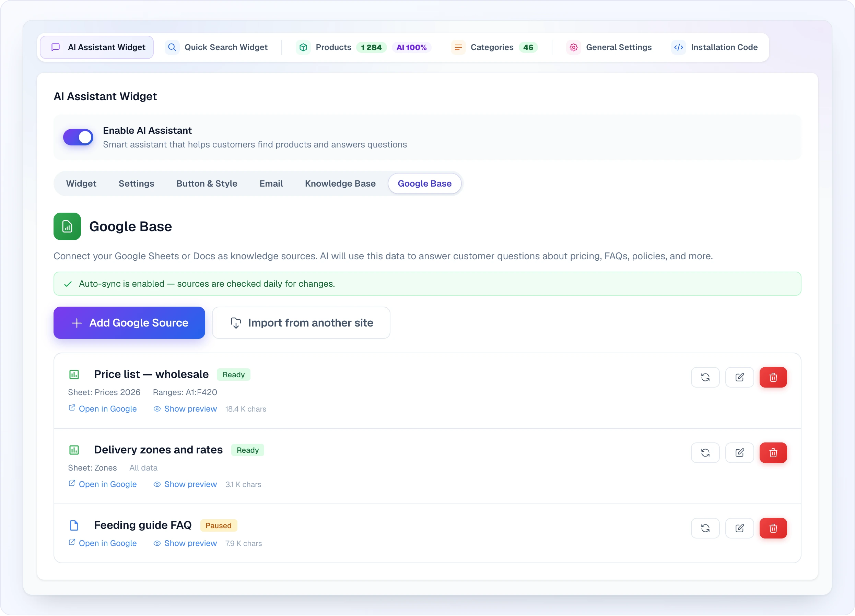The width and height of the screenshot is (855, 616).
Task: Click the import icon in Import from another site
Action: [236, 323]
